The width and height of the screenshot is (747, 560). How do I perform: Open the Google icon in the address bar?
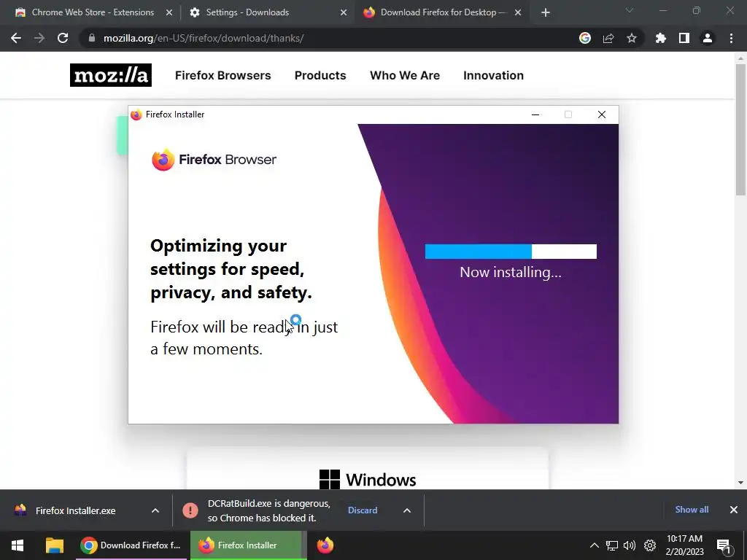pos(585,38)
